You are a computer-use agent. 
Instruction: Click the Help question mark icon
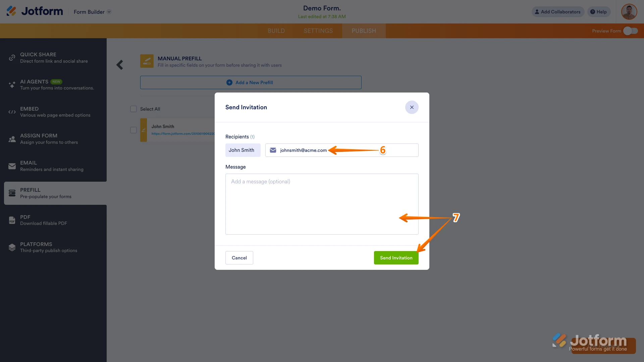[x=593, y=12]
